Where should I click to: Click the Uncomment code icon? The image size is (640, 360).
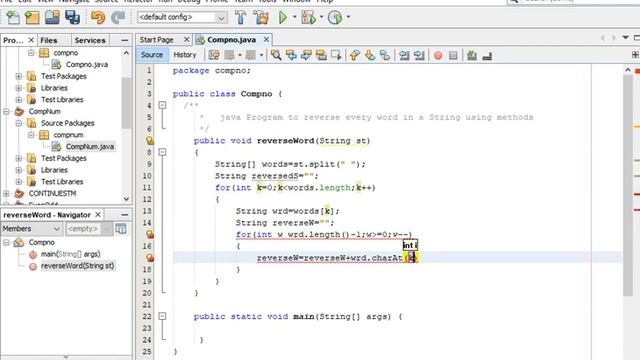pyautogui.click(x=487, y=56)
